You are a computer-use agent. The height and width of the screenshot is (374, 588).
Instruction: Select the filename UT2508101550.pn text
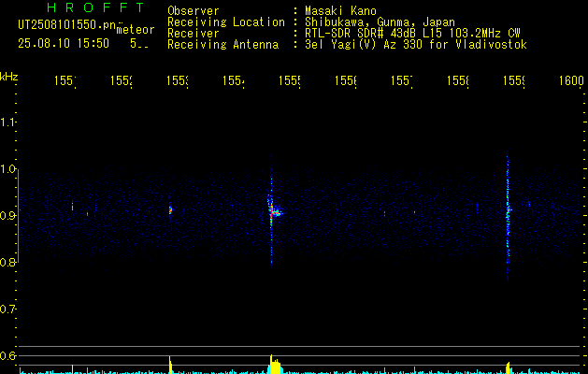click(66, 25)
